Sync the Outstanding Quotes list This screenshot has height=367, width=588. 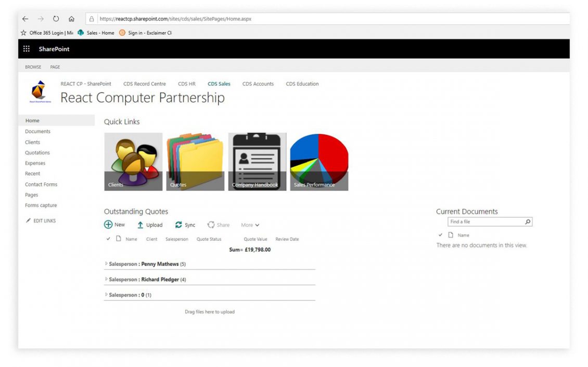coord(177,225)
